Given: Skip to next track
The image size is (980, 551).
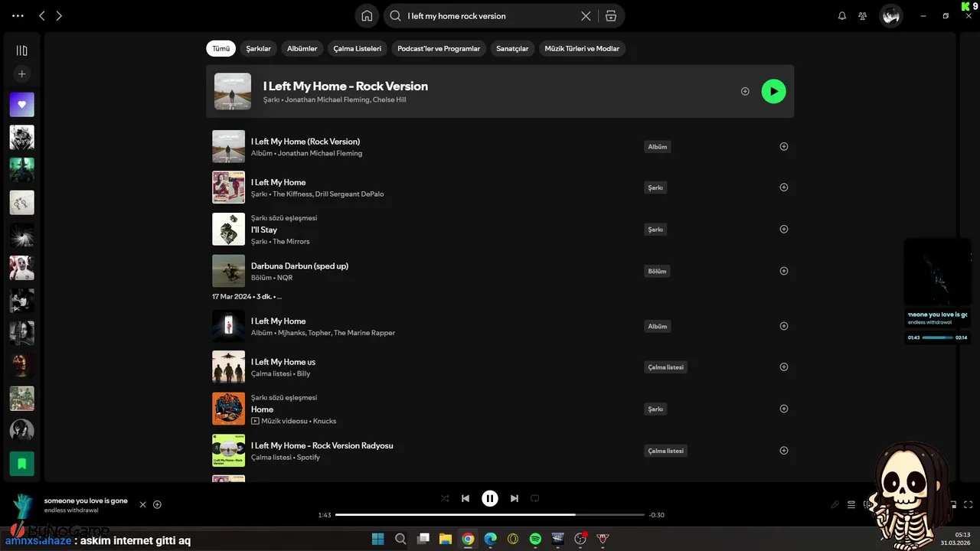Looking at the screenshot, I should pos(514,498).
